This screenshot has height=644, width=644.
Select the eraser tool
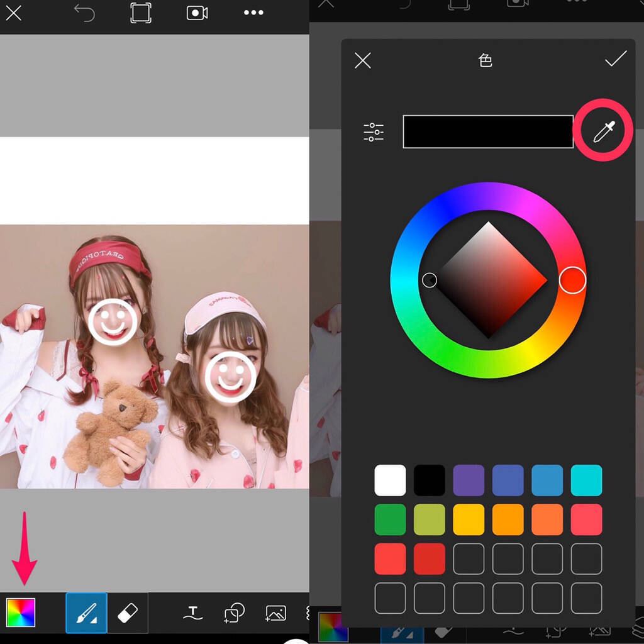[128, 613]
